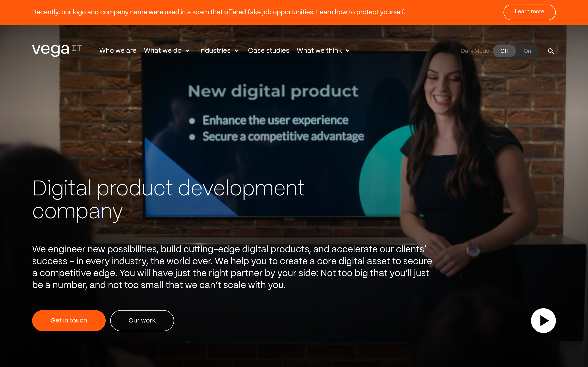The height and width of the screenshot is (367, 588).
Task: Open the Industries menu item
Action: [x=215, y=50]
